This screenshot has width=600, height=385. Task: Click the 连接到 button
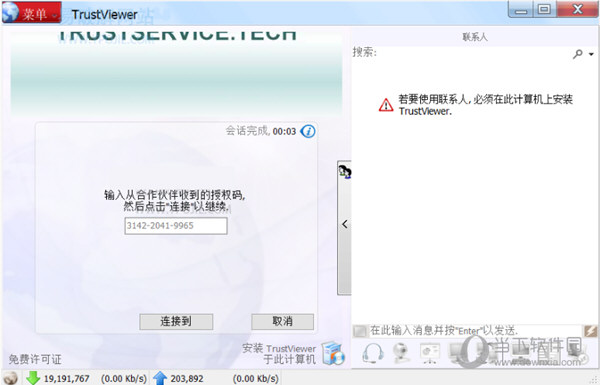point(176,321)
